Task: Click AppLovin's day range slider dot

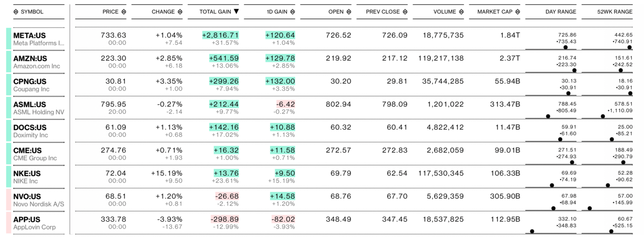Action: pyautogui.click(x=532, y=231)
